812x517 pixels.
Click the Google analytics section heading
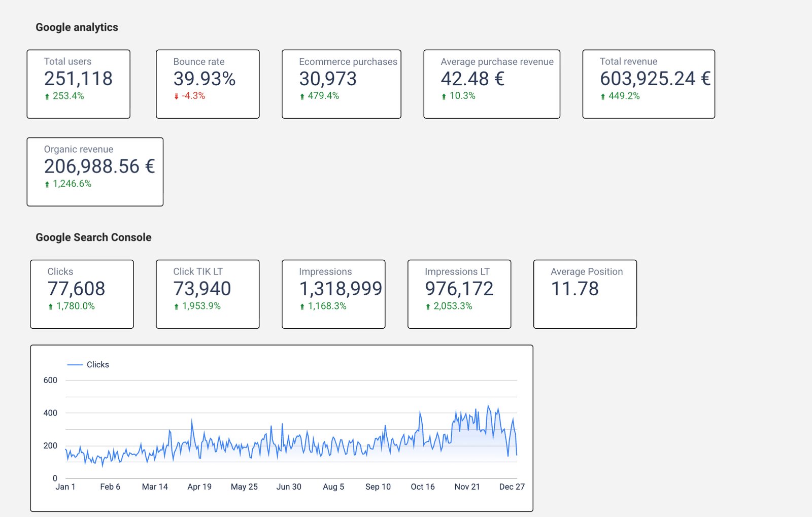click(x=77, y=27)
